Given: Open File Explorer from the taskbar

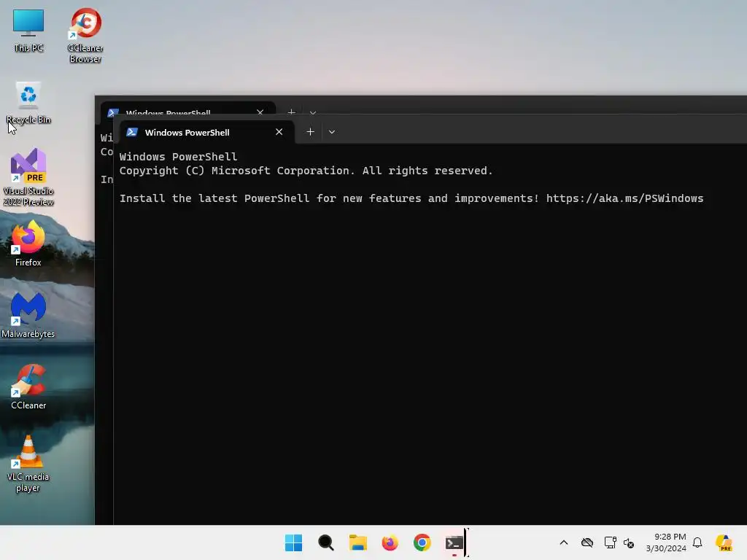Looking at the screenshot, I should coord(357,542).
